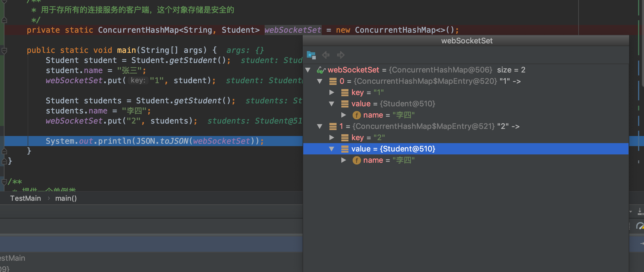The height and width of the screenshot is (272, 644).
Task: Collapse the webSocketSet root tree node
Action: click(x=308, y=70)
